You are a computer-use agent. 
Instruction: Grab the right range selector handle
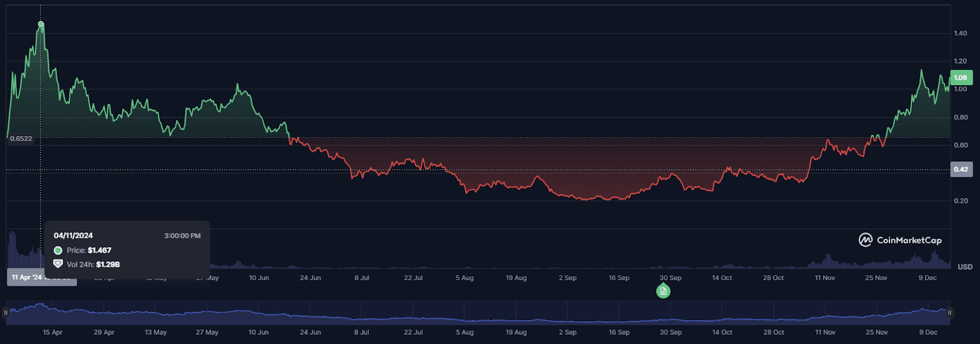click(x=949, y=313)
